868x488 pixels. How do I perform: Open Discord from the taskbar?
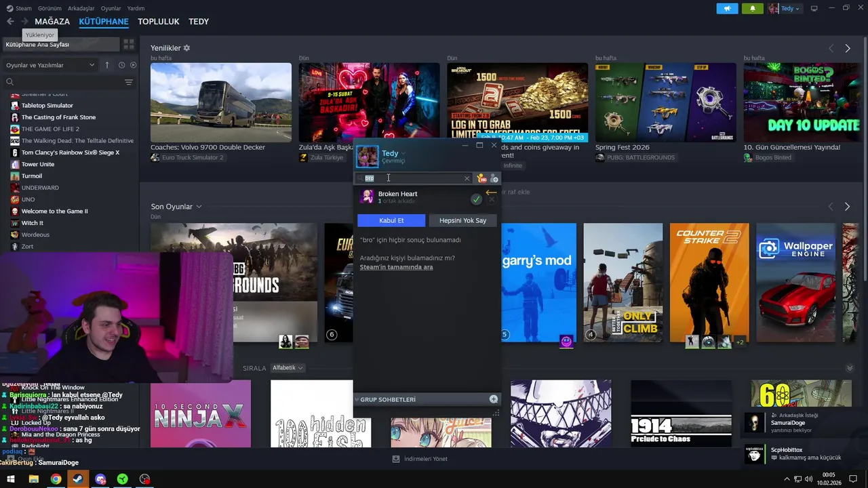(100, 479)
